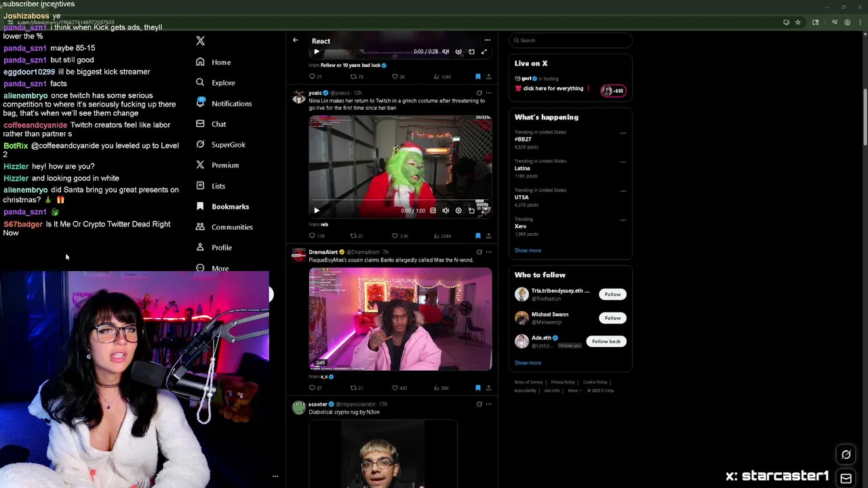Open Grok icon on yoxic's post
Image resolution: width=868 pixels, height=488 pixels.
coord(479,93)
